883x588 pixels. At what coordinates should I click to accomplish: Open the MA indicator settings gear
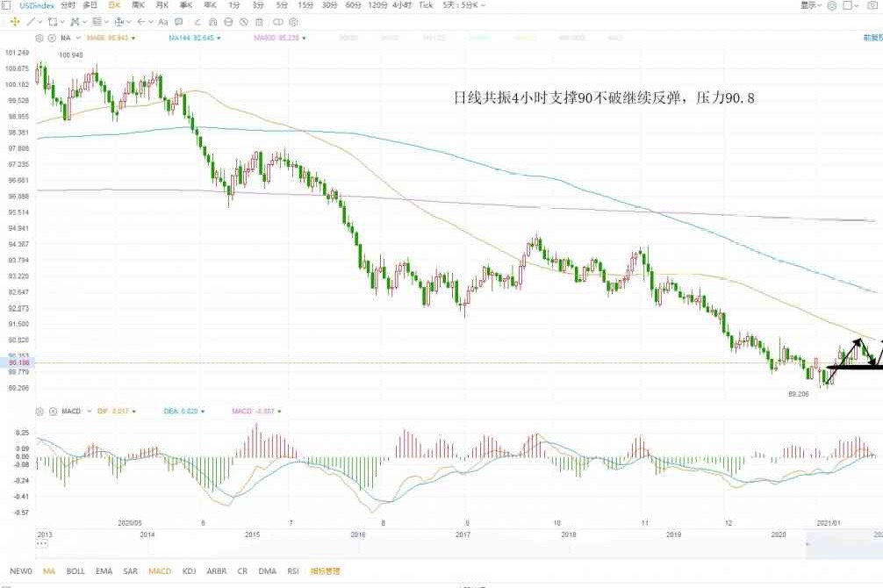(x=40, y=39)
